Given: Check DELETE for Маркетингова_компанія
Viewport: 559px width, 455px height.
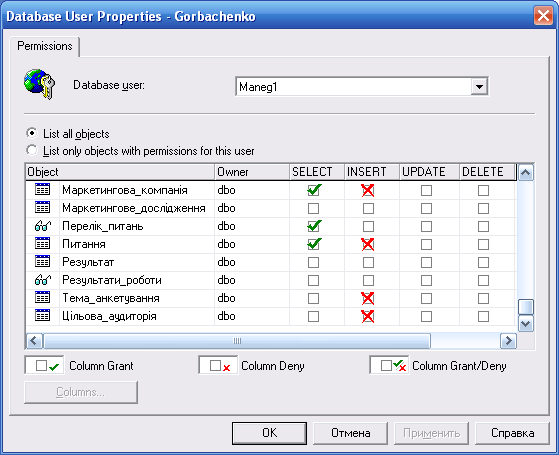Looking at the screenshot, I should pos(483,190).
